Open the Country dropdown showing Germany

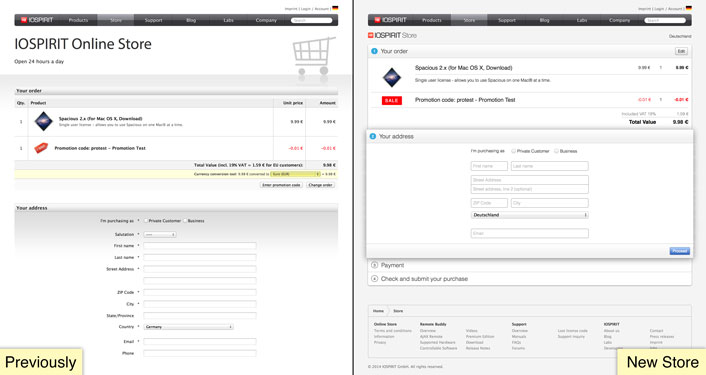point(188,327)
